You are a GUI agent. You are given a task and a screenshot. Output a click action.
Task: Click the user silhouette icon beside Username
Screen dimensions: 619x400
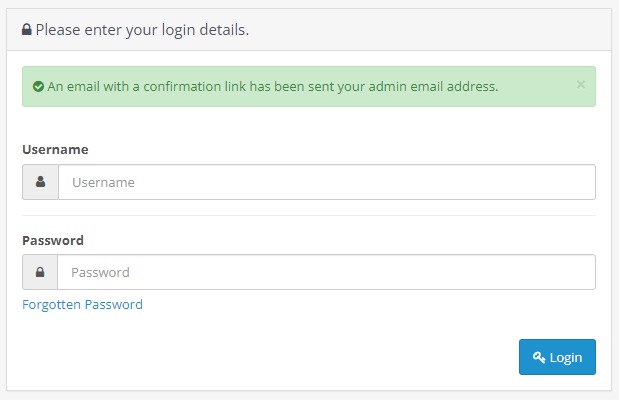(x=40, y=182)
